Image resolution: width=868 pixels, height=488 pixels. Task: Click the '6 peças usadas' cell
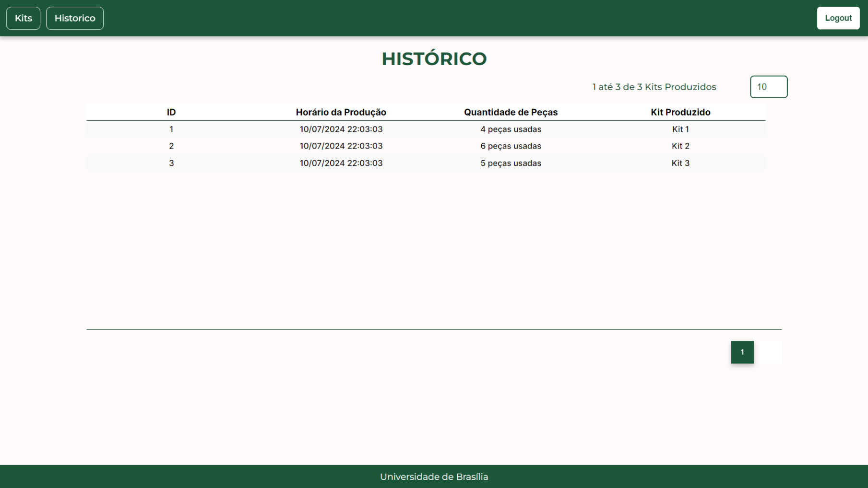pyautogui.click(x=511, y=146)
